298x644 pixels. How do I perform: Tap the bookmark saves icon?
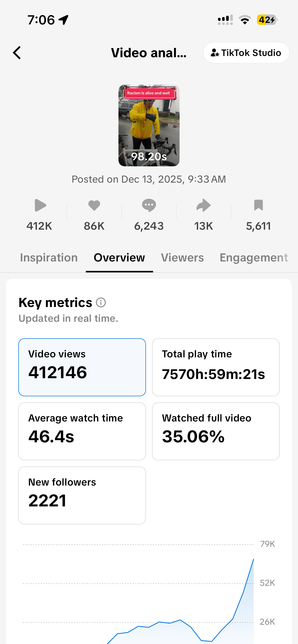click(x=258, y=205)
